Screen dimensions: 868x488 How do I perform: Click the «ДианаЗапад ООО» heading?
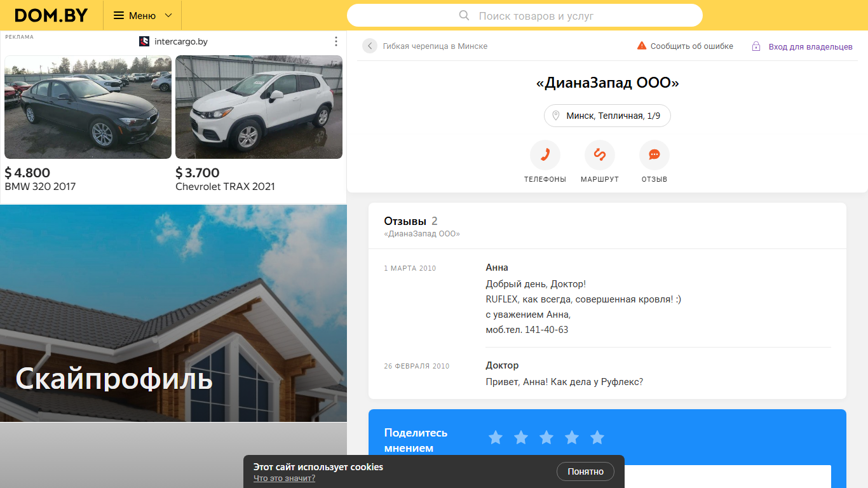(x=607, y=83)
